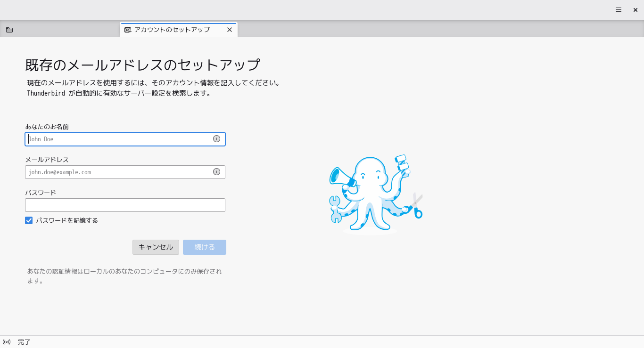This screenshot has height=348, width=644.
Task: Click envelope icon on アカウントのセットアップ tab
Action: click(128, 30)
